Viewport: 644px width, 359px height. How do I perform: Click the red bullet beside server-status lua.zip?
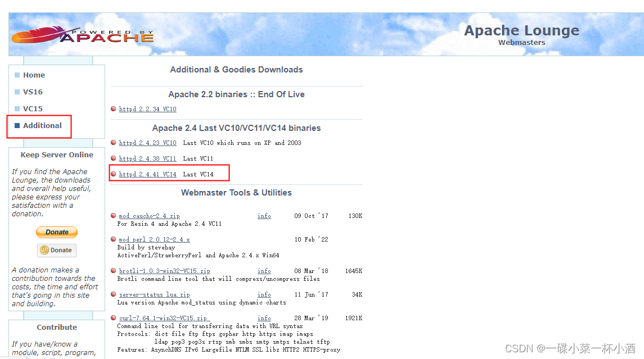[113, 294]
